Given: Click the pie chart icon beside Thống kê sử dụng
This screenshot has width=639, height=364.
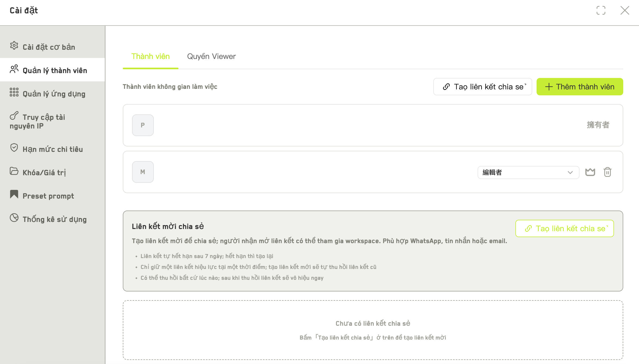Looking at the screenshot, I should 14,218.
